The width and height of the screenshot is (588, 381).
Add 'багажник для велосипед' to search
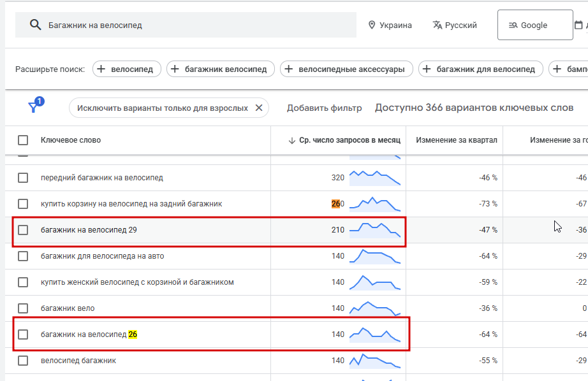(x=481, y=69)
